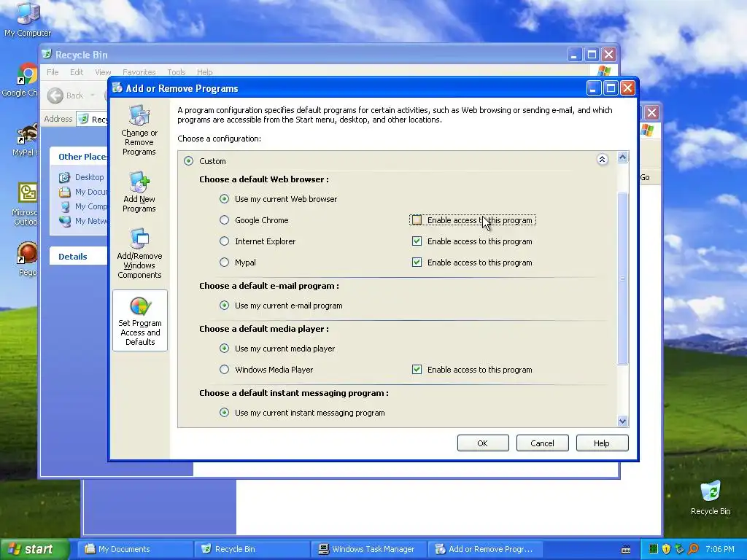
Task: Open View menu in Recycle Bin window
Action: (103, 72)
